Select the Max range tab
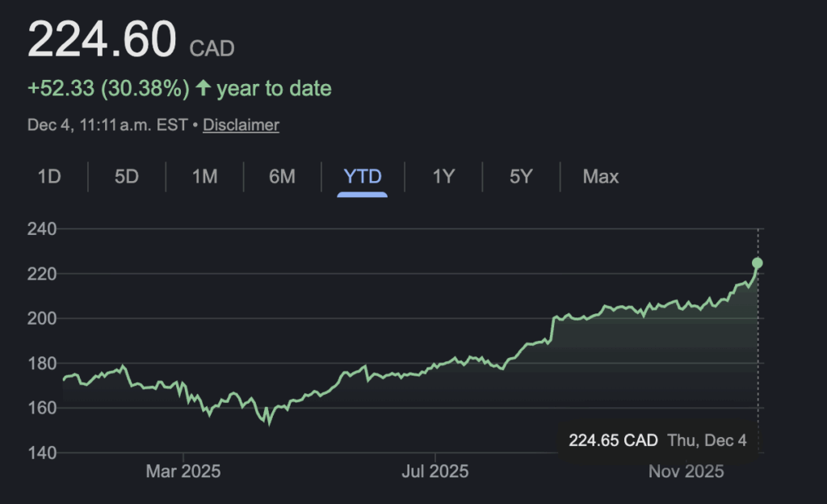Screen dimensions: 827x504 pos(601,176)
